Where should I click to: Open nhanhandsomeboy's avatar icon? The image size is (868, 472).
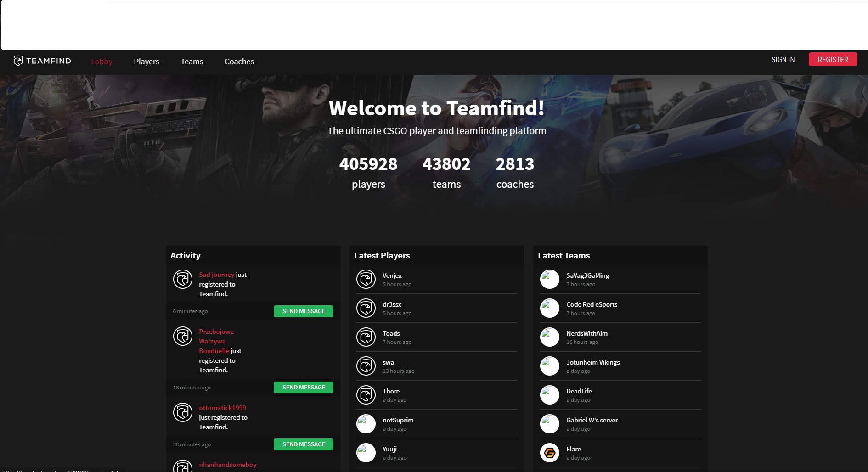click(x=182, y=466)
